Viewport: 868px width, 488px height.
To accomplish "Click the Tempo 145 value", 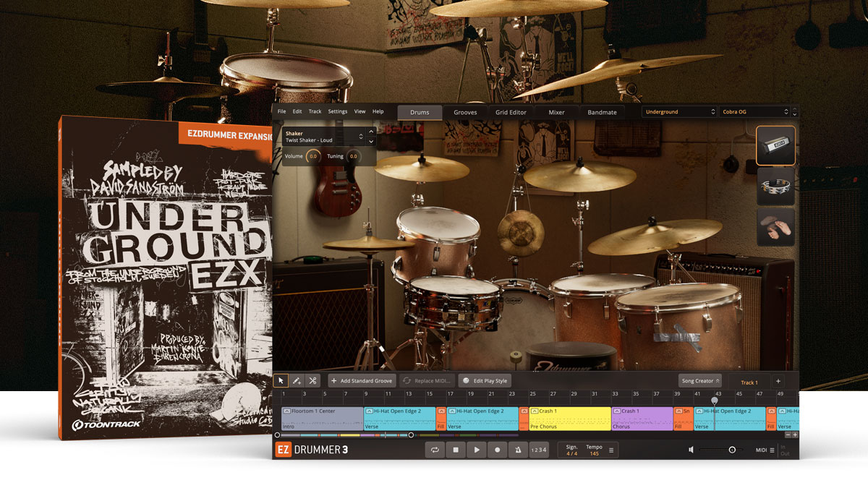I will pos(594,453).
